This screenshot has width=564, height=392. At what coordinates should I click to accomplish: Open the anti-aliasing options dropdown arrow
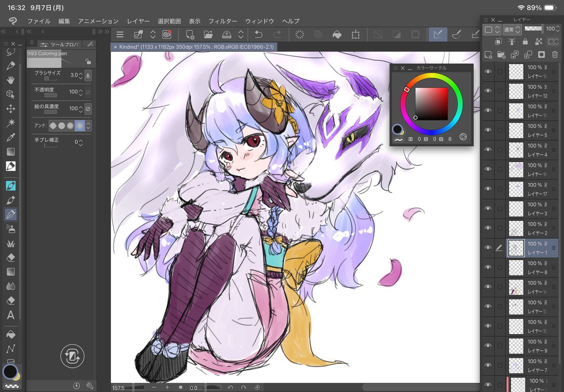[x=88, y=125]
